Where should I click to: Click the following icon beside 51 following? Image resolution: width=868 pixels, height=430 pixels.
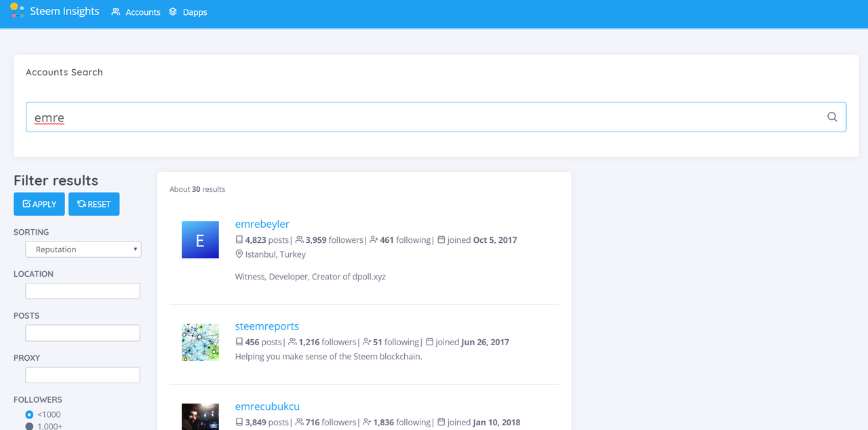pos(368,342)
